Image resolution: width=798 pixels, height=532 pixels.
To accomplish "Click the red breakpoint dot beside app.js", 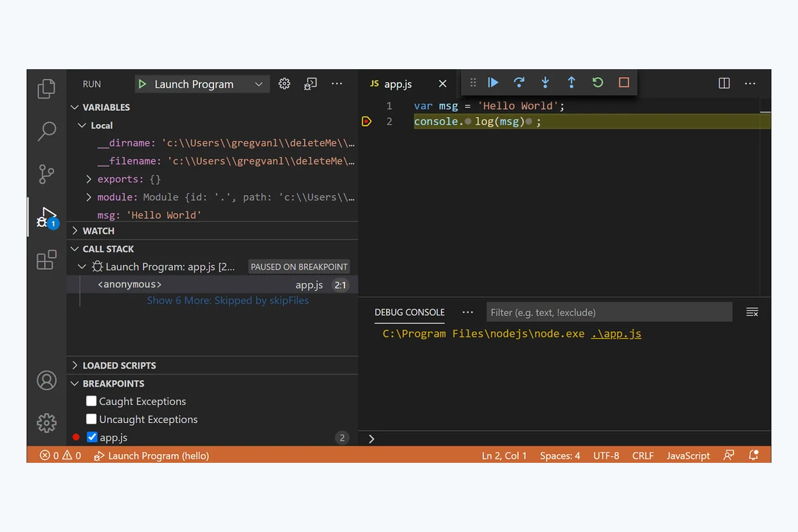I will pos(76,437).
